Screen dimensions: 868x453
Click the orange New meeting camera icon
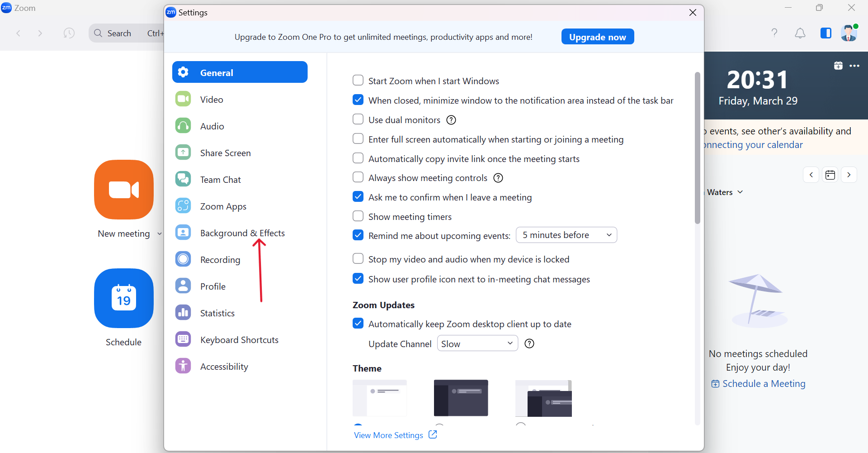pos(124,190)
